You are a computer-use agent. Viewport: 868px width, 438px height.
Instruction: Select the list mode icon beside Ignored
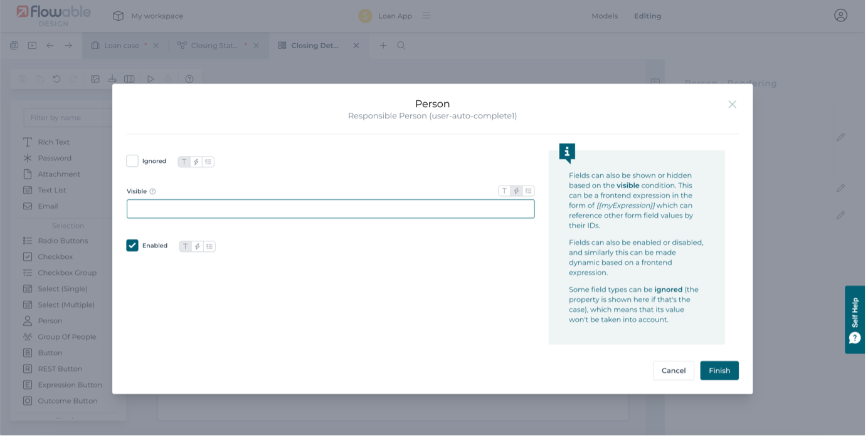pos(208,162)
